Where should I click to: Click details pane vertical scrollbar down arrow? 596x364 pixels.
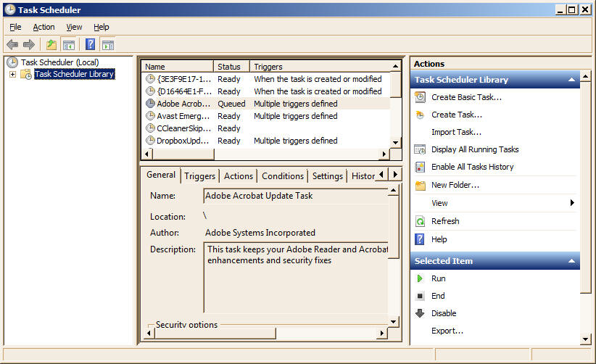pos(394,322)
